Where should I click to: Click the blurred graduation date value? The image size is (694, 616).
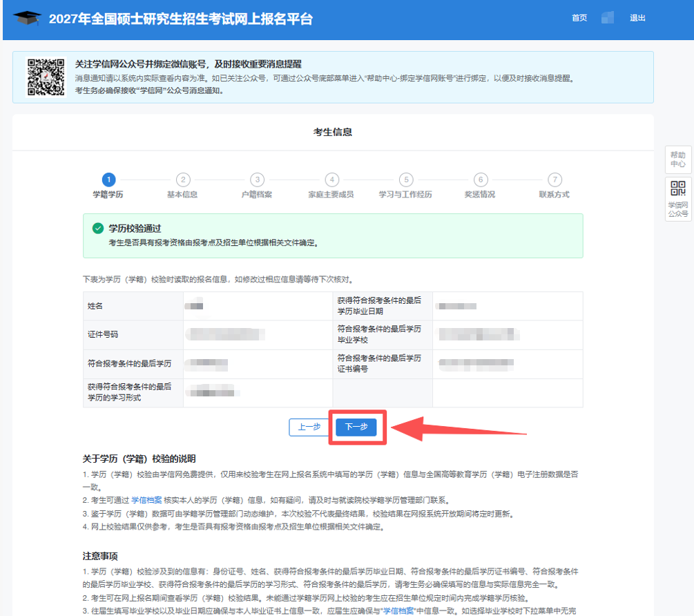pos(456,306)
